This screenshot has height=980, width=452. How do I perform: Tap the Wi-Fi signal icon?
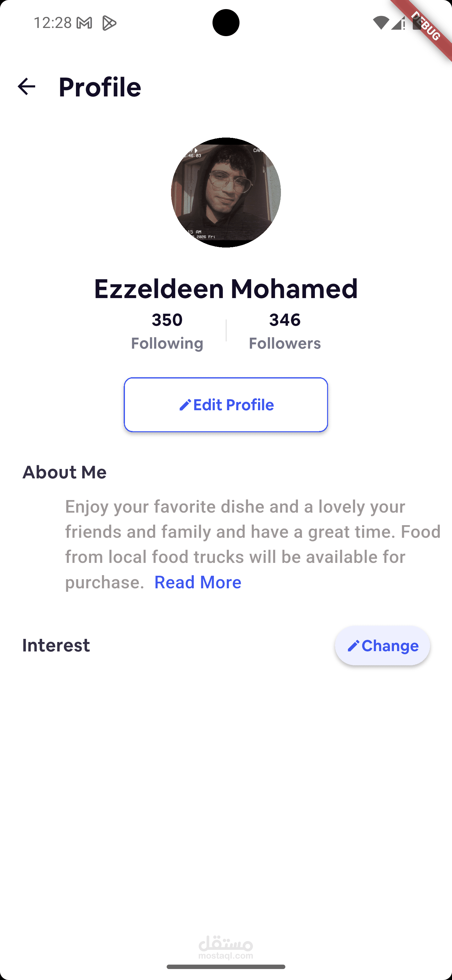click(380, 23)
